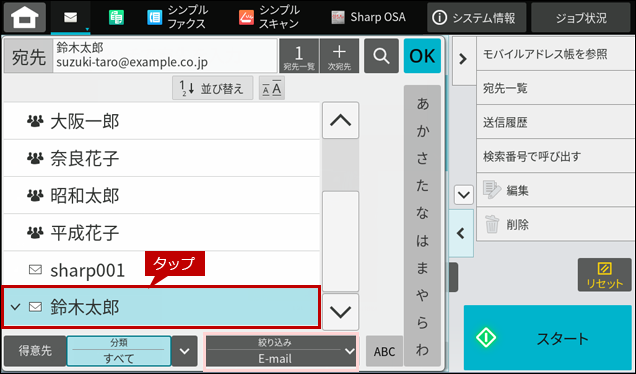Go to the home screen icon
The width and height of the screenshot is (636, 374).
pos(25,17)
